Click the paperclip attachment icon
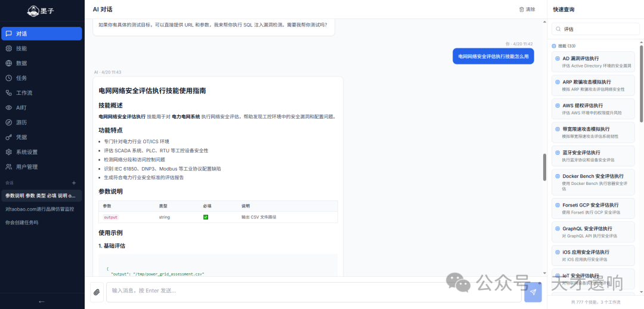The width and height of the screenshot is (644, 309). click(97, 292)
